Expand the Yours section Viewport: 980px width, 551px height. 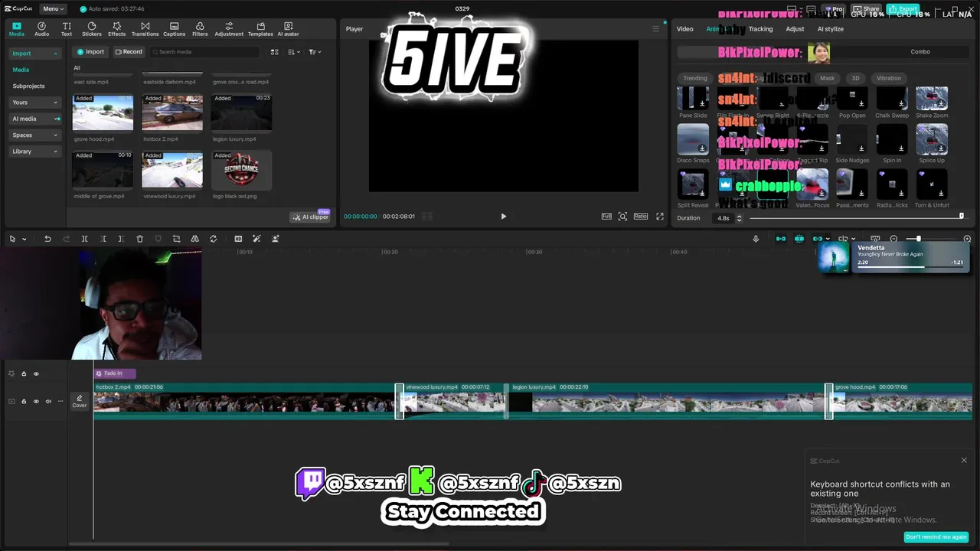pos(35,103)
